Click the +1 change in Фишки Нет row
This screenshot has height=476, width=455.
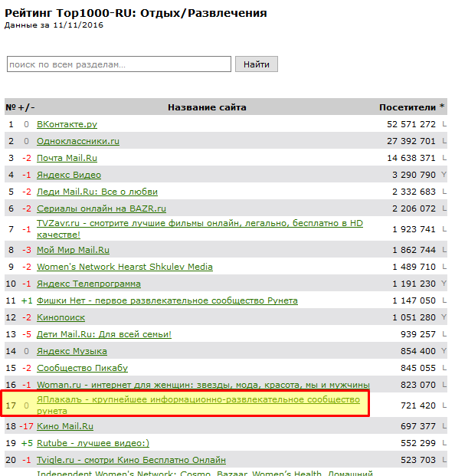pyautogui.click(x=27, y=300)
